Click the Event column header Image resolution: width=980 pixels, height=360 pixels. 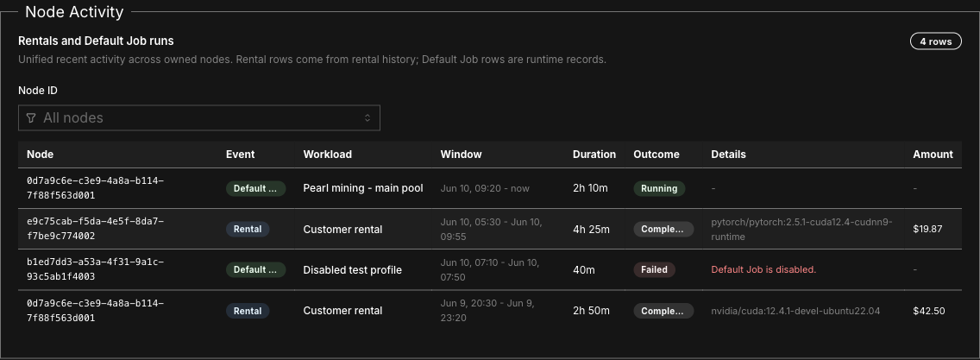click(240, 155)
